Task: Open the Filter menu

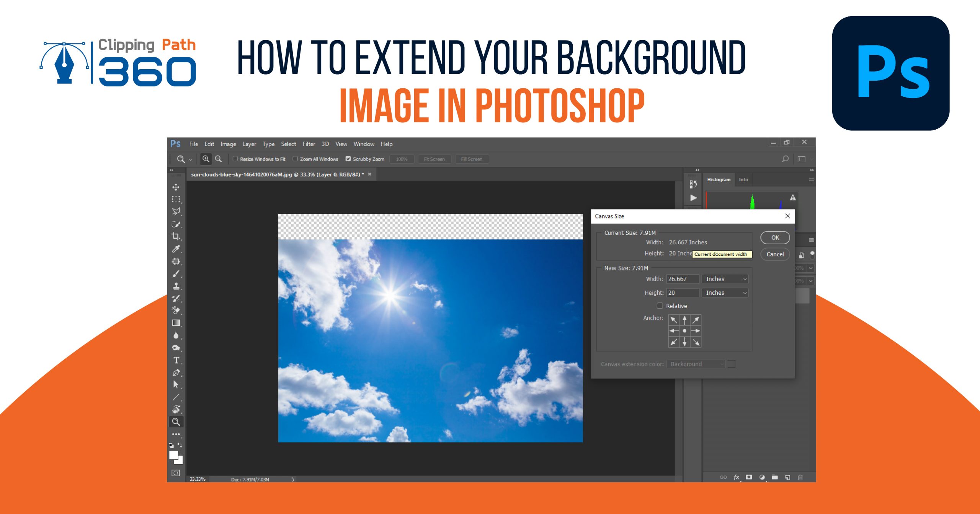Action: (309, 144)
